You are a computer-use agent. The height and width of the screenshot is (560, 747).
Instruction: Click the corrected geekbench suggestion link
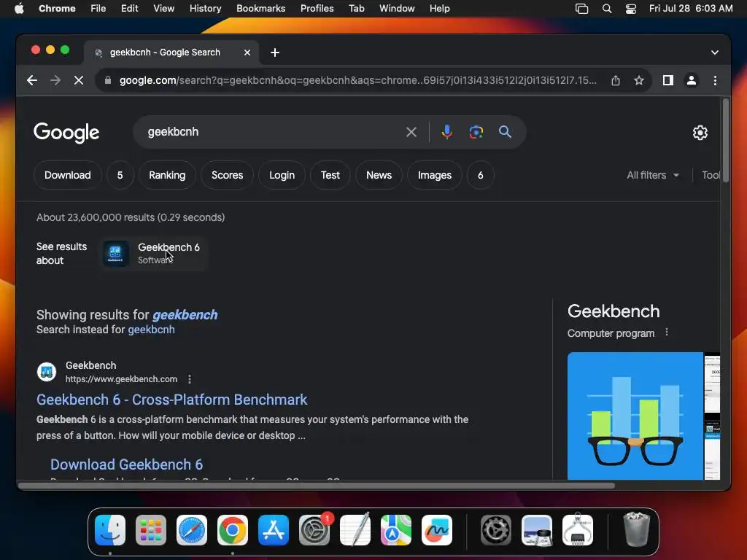(185, 315)
